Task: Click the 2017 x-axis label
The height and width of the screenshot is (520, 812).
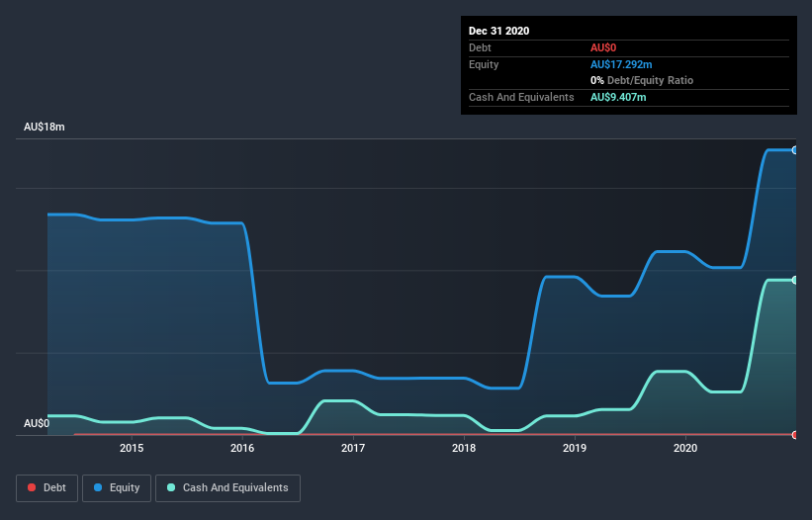Action: (353, 448)
